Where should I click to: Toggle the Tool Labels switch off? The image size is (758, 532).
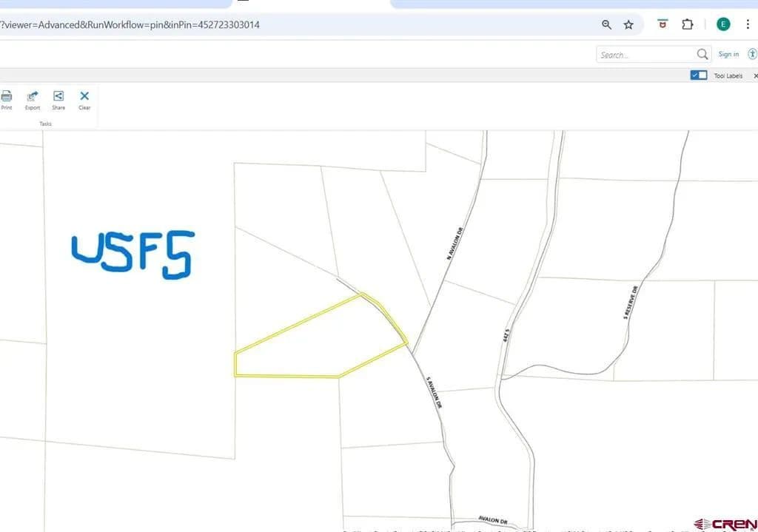click(x=698, y=75)
